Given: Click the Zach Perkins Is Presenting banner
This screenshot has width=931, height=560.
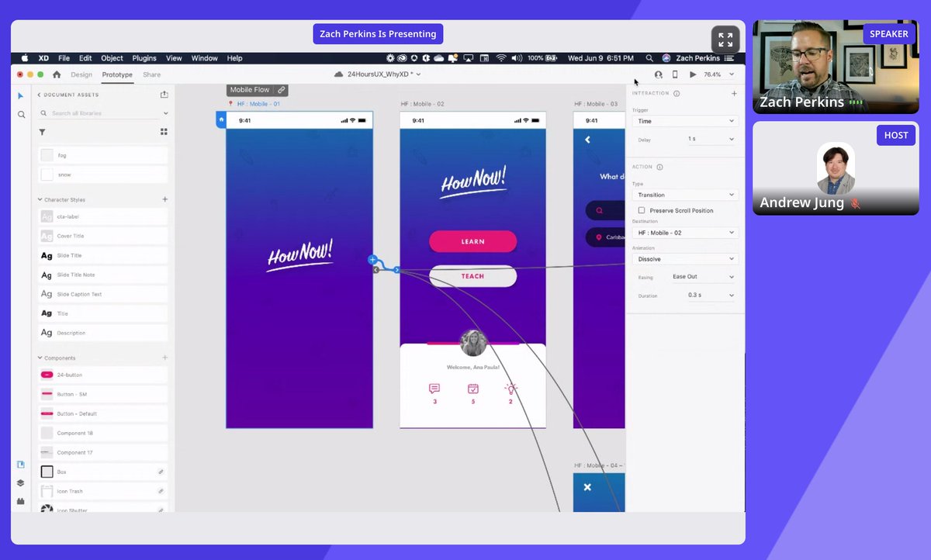Looking at the screenshot, I should pyautogui.click(x=378, y=33).
